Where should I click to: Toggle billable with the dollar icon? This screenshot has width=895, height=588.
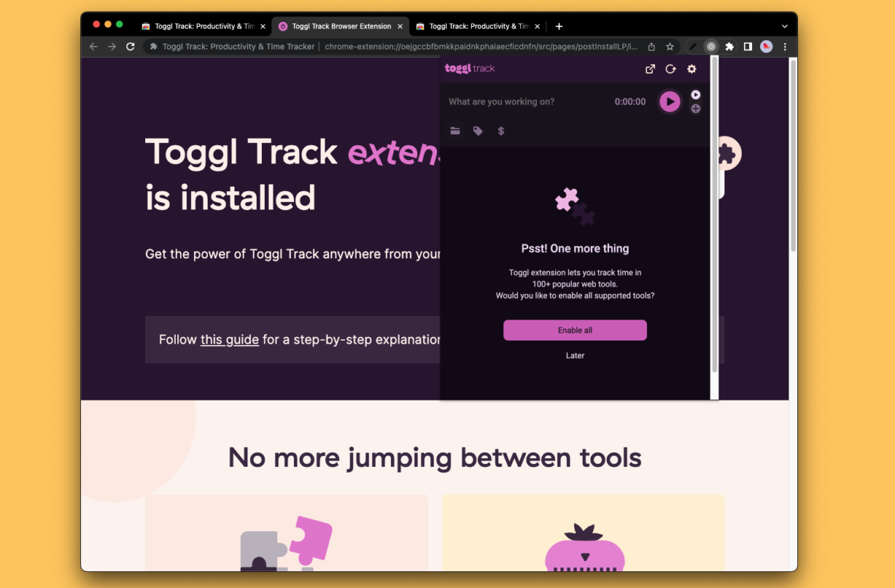[x=501, y=131]
